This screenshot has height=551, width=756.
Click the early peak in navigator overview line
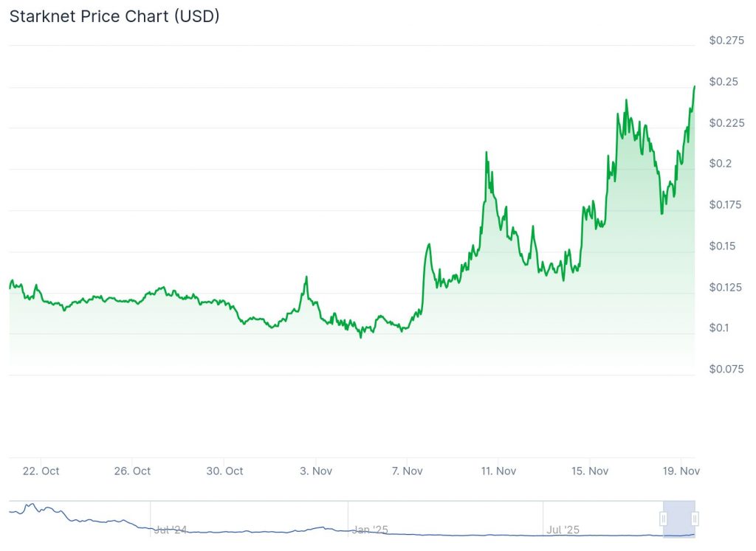[x=30, y=505]
